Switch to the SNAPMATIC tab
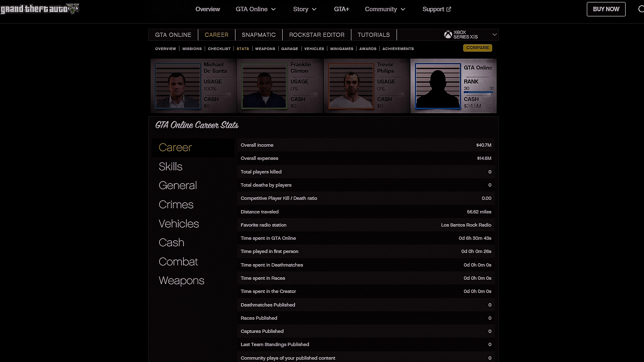The image size is (644, 362). pyautogui.click(x=259, y=35)
